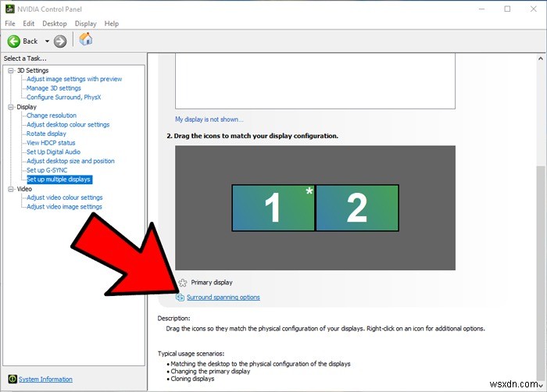This screenshot has height=392, width=547.
Task: Select display 1 monitor icon
Action: 273,208
